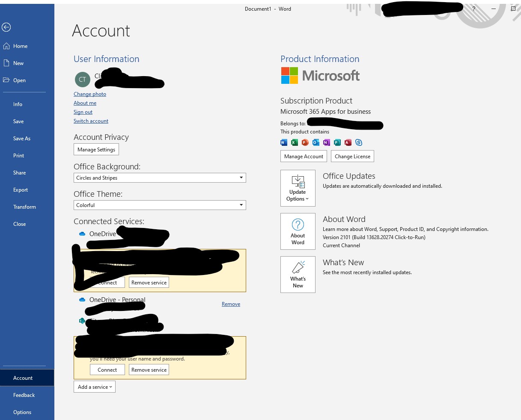Image resolution: width=521 pixels, height=420 pixels.
Task: Click the What's New button
Action: (x=298, y=275)
